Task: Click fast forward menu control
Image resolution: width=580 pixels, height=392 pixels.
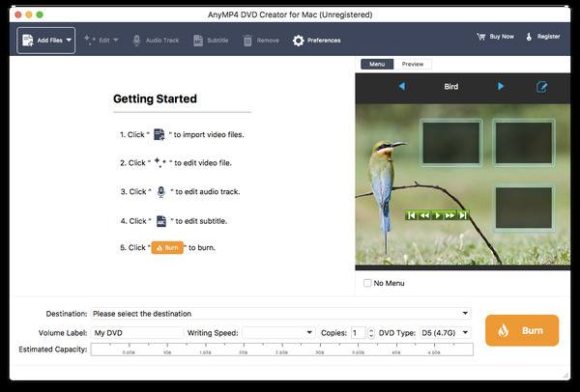Action: pos(449,215)
